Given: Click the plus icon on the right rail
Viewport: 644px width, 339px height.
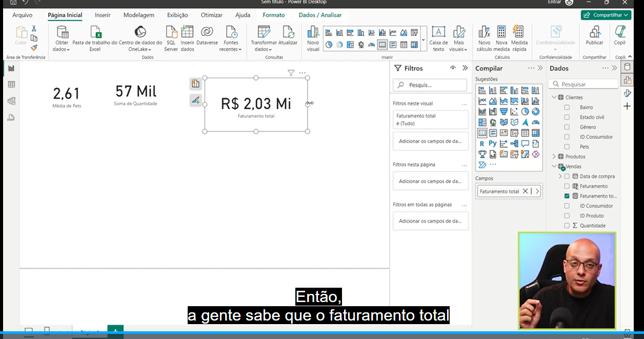Looking at the screenshot, I should (627, 106).
